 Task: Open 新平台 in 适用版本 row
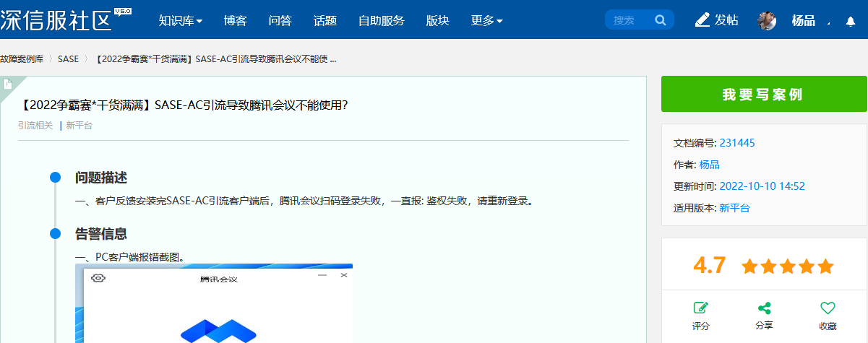click(734, 208)
